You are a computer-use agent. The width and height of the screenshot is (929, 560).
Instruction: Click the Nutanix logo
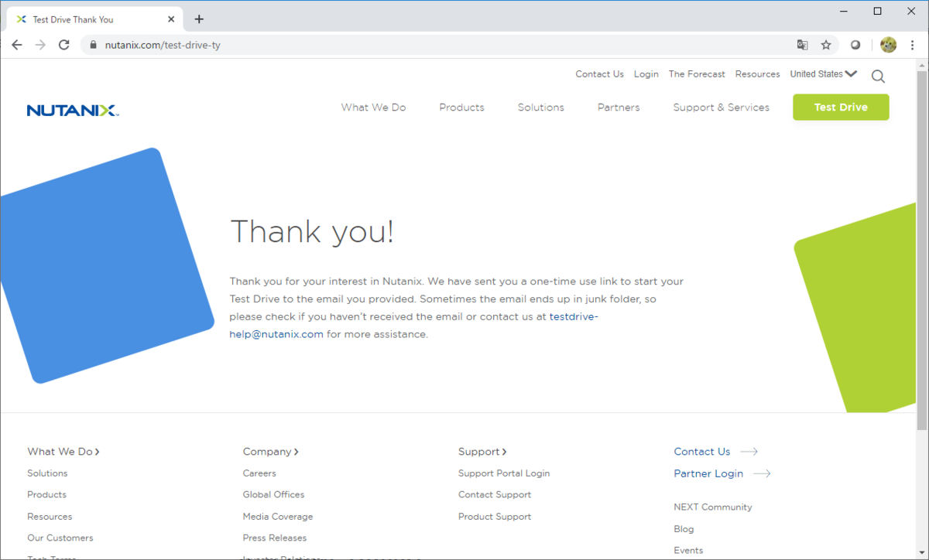click(x=73, y=110)
